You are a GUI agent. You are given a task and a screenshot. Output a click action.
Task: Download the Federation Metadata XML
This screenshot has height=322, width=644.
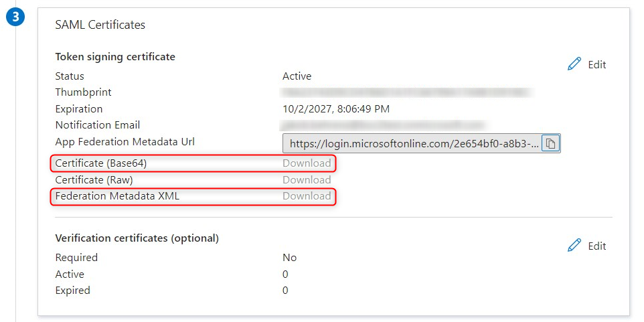click(307, 196)
